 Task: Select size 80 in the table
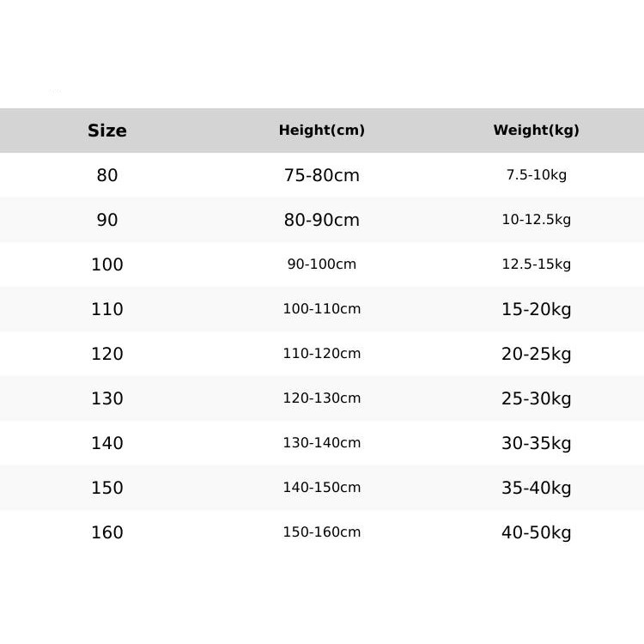click(107, 175)
